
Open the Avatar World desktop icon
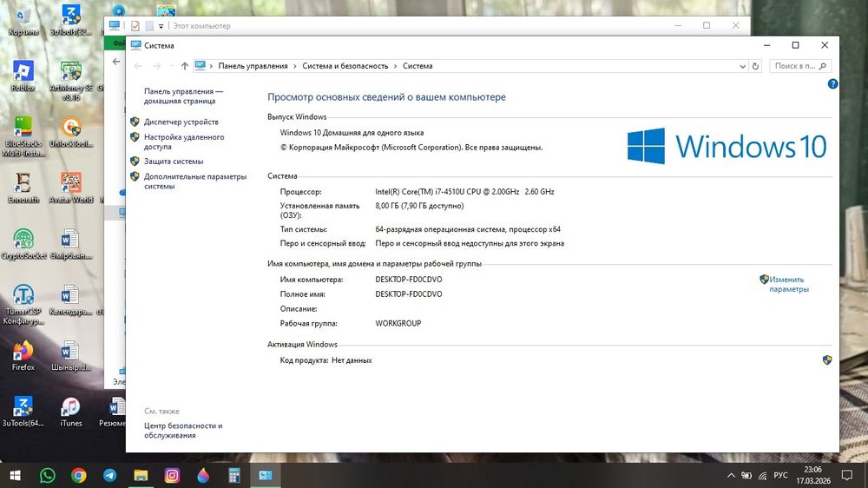click(71, 188)
